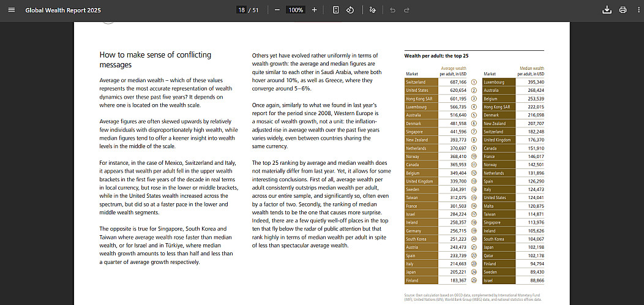Viewport: 644px width, 305px height.
Task: Zoom out with the minus button
Action: [x=277, y=10]
